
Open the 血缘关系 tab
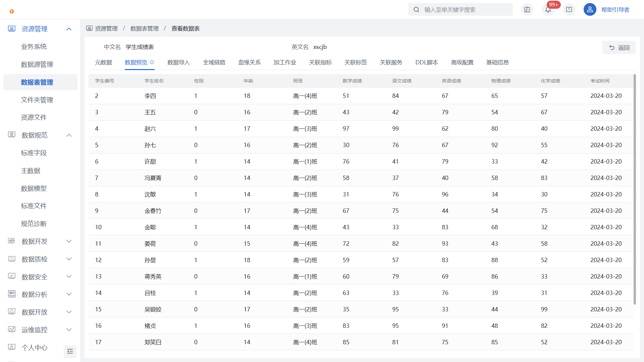250,62
